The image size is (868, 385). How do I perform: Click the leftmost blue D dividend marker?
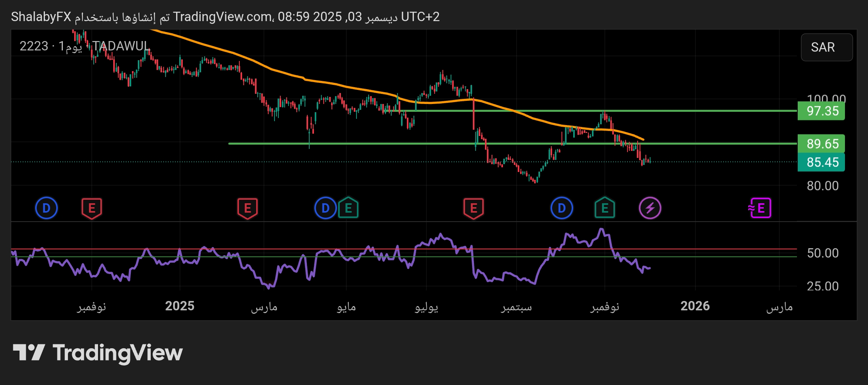point(46,208)
